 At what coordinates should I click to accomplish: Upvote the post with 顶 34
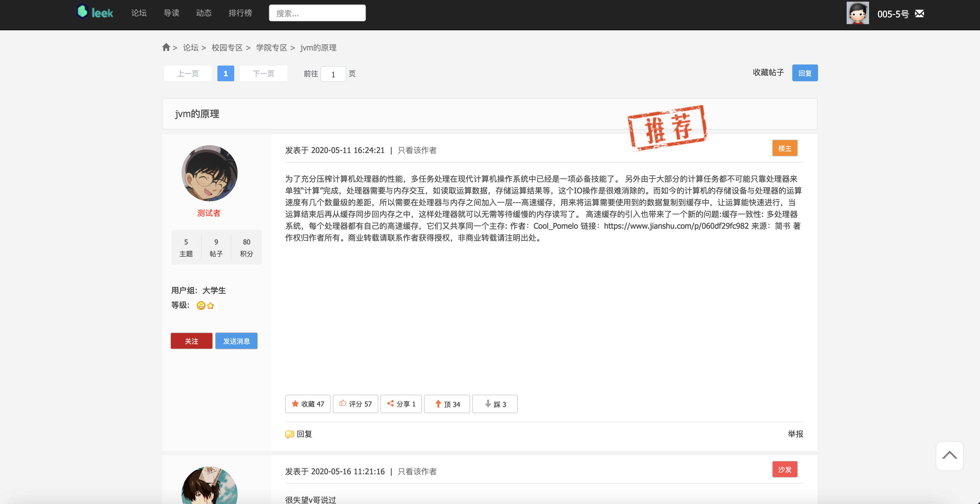(447, 403)
